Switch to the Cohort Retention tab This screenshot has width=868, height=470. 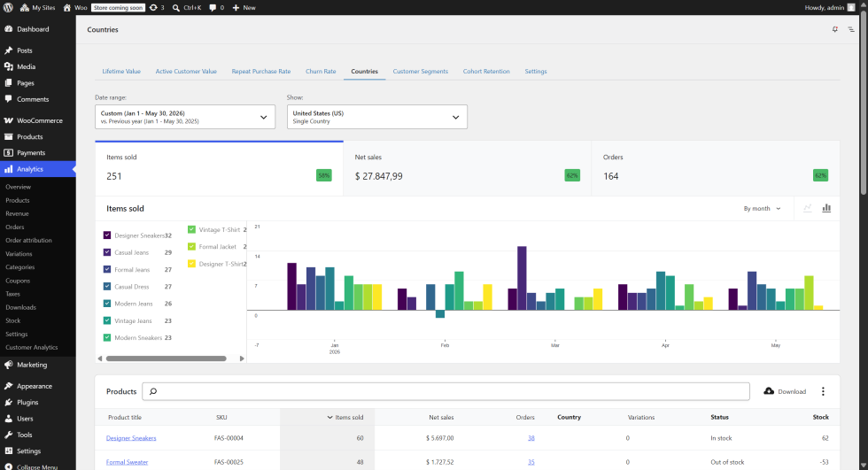click(x=486, y=72)
